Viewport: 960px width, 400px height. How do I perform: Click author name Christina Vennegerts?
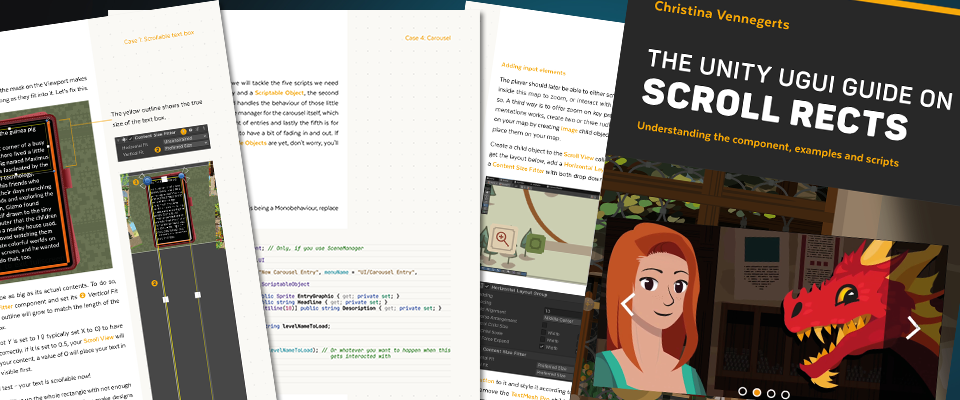coord(721,15)
